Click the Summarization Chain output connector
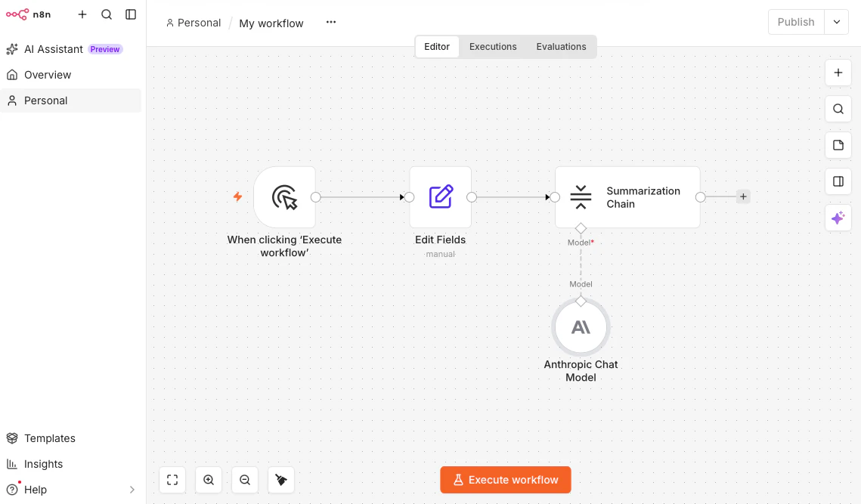 (x=701, y=197)
